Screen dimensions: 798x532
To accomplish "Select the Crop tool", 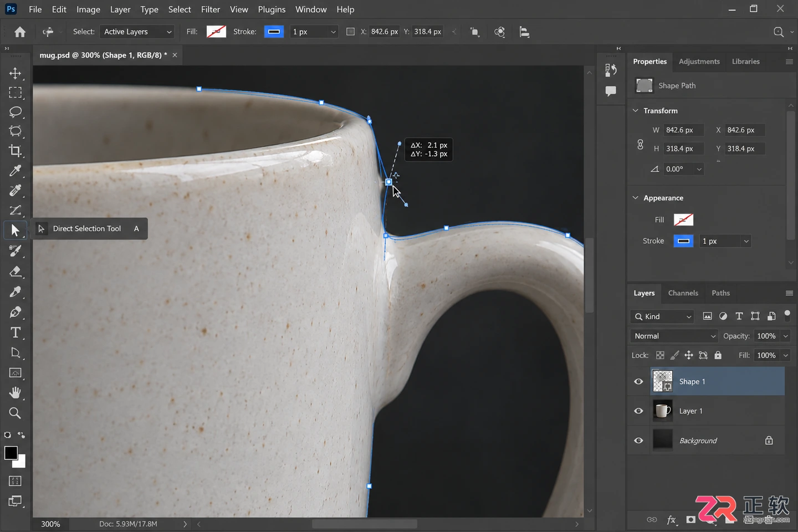I will (15, 151).
